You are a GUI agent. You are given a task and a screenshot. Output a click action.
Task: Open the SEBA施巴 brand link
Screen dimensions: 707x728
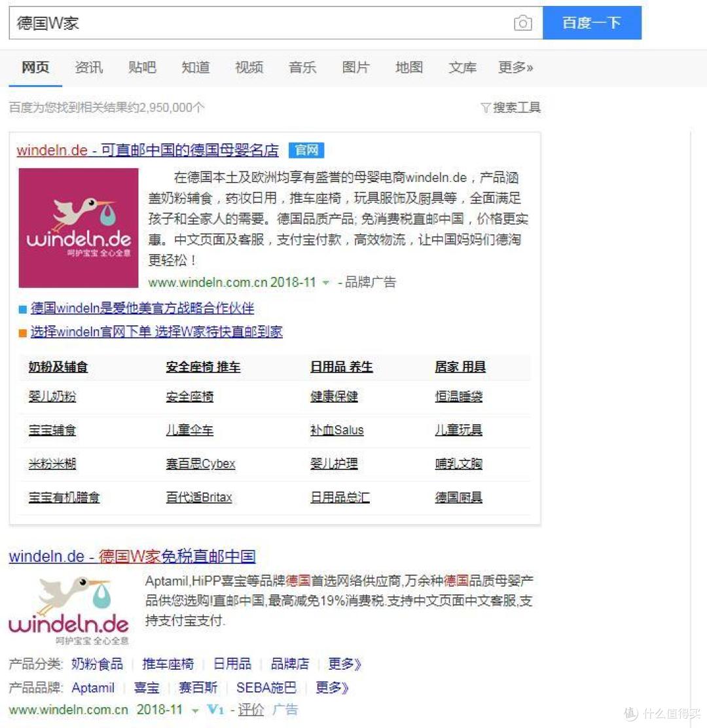click(266, 687)
